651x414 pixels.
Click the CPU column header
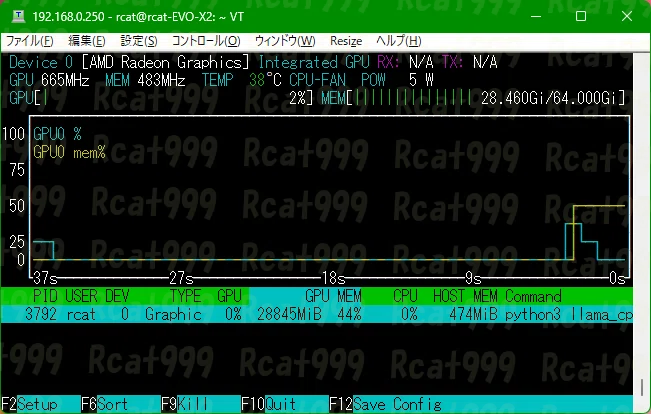point(405,296)
